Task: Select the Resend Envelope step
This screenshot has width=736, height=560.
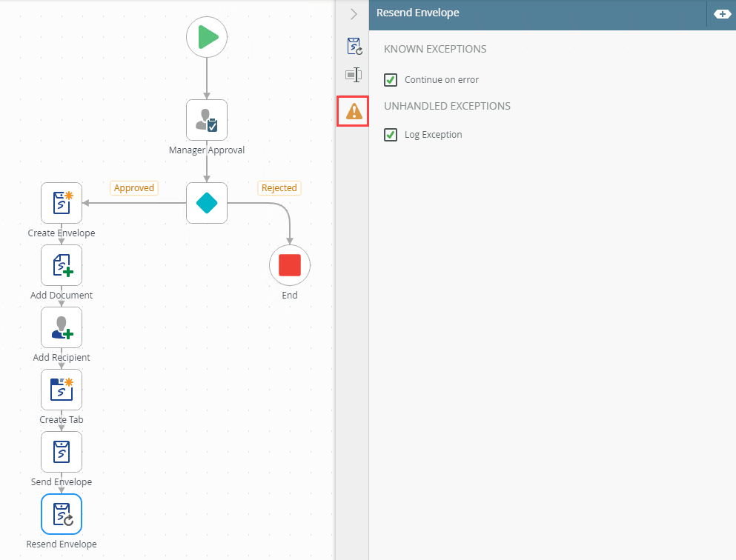Action: (62, 514)
